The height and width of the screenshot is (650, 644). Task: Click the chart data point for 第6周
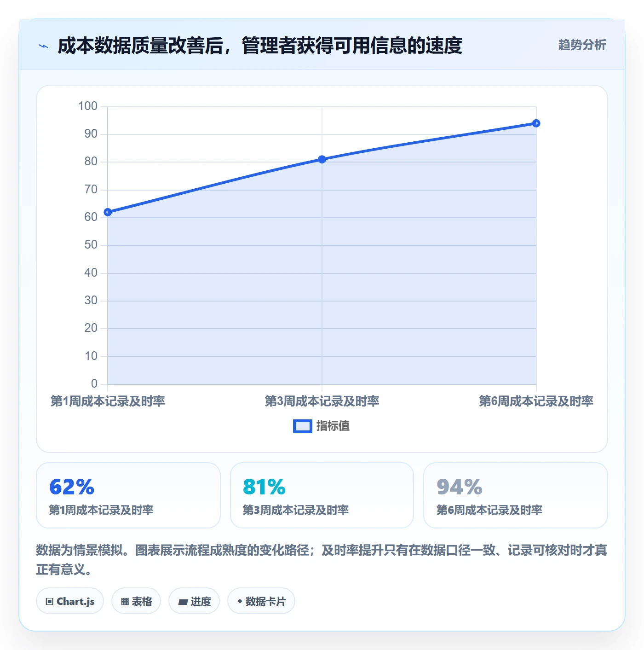536,123
